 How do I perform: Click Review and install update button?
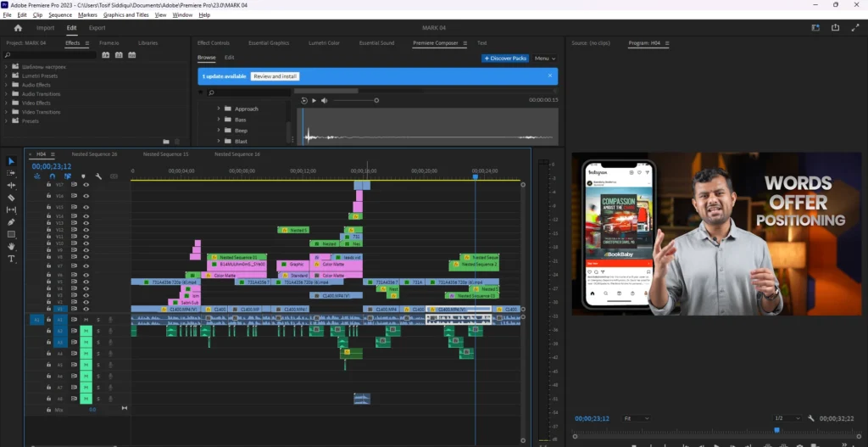[x=275, y=76]
